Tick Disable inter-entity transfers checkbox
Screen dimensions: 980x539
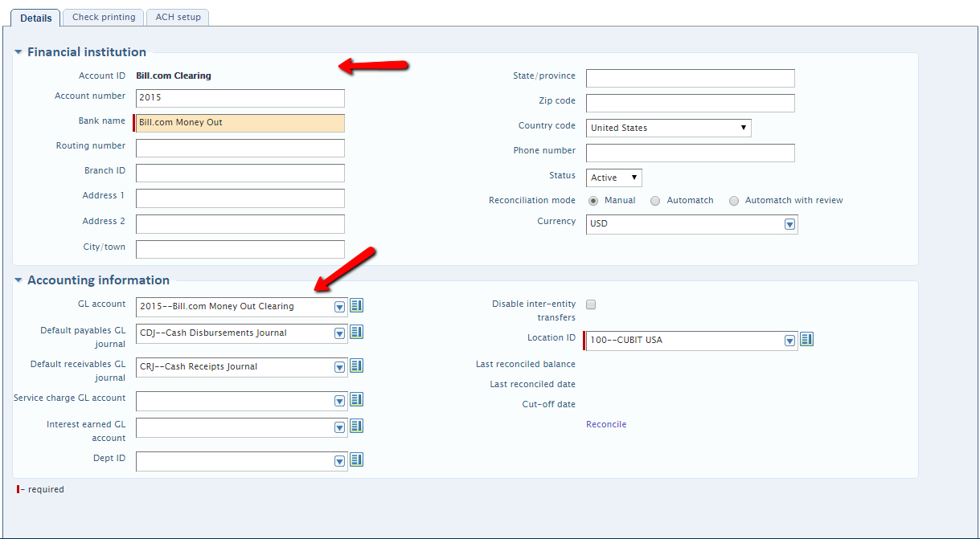click(591, 304)
